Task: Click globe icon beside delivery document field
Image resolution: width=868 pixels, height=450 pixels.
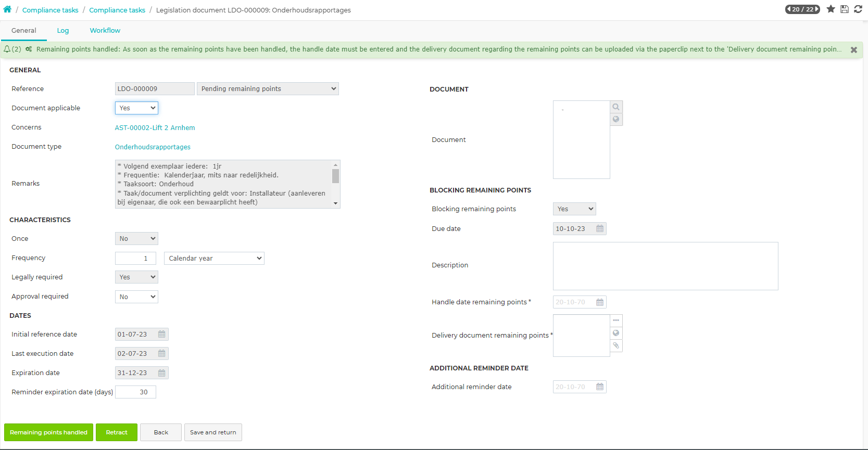Action: pos(616,333)
